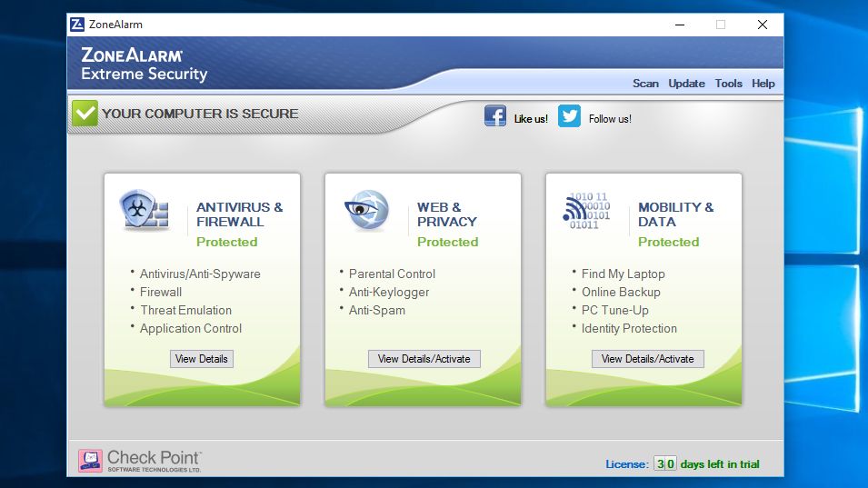The height and width of the screenshot is (488, 868).
Task: Click the ZoneAlarm Extreme Security logo
Action: 144,65
